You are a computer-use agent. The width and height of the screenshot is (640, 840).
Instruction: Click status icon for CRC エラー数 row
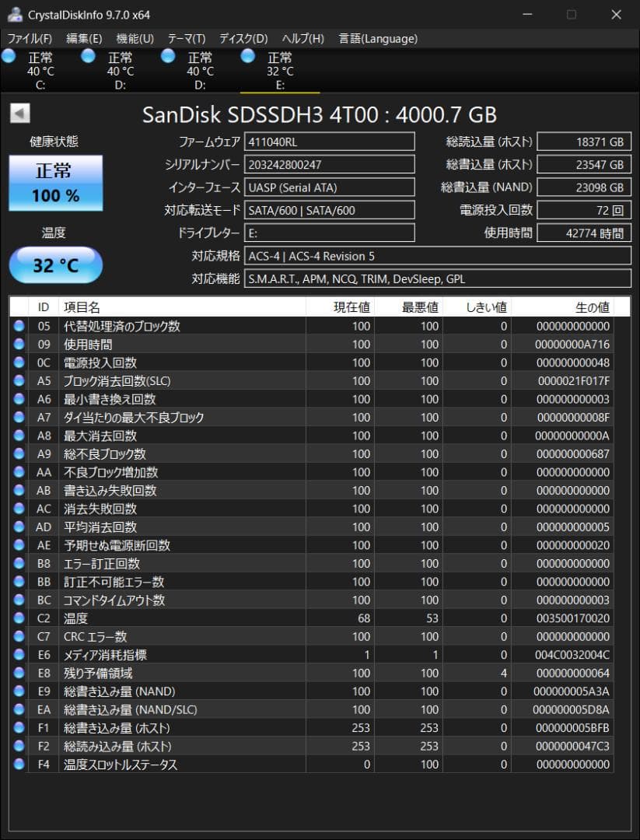point(19,636)
